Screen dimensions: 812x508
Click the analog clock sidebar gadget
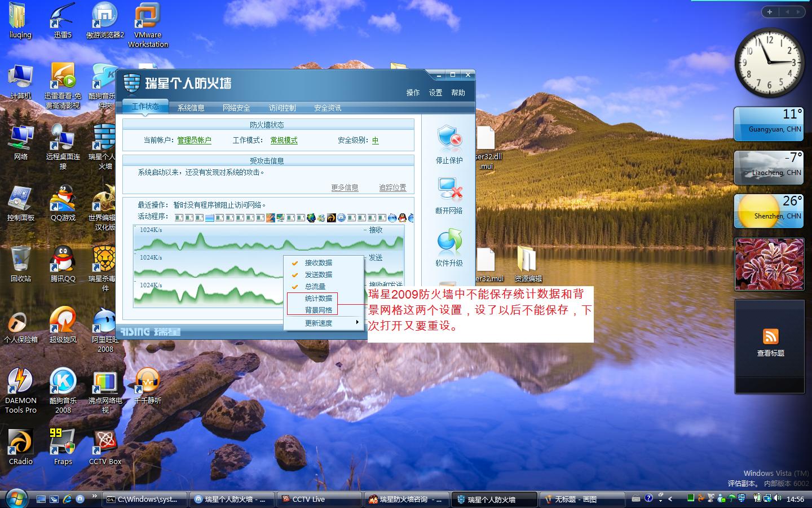(x=769, y=62)
